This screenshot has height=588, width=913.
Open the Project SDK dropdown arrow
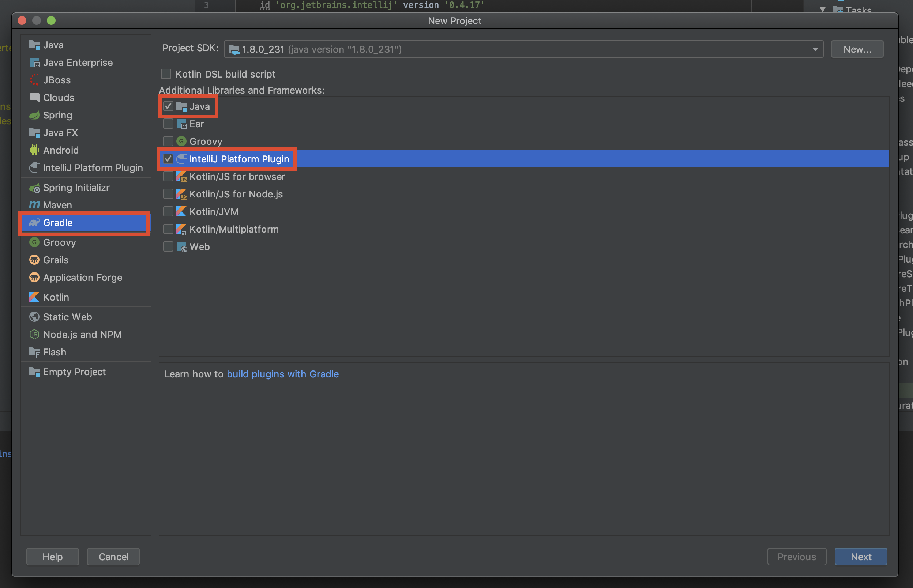click(815, 49)
